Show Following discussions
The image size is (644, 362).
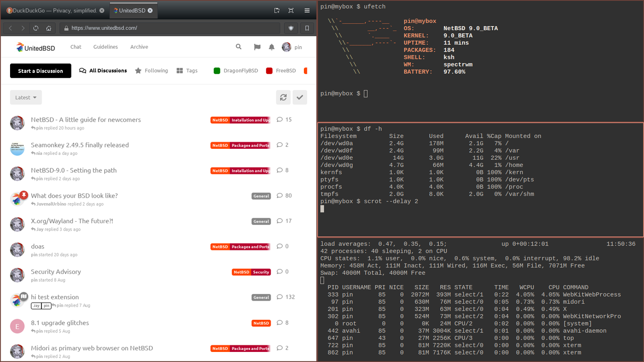(151, 71)
